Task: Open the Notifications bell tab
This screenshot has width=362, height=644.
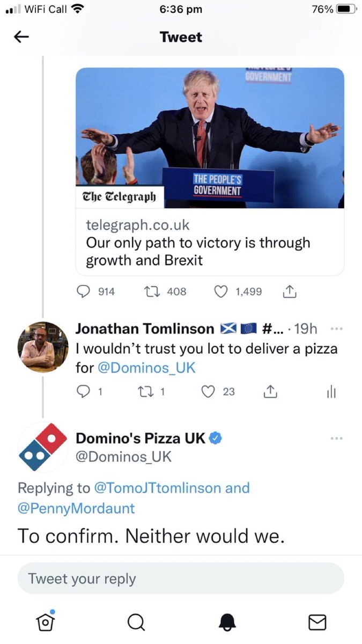Action: coord(227,621)
